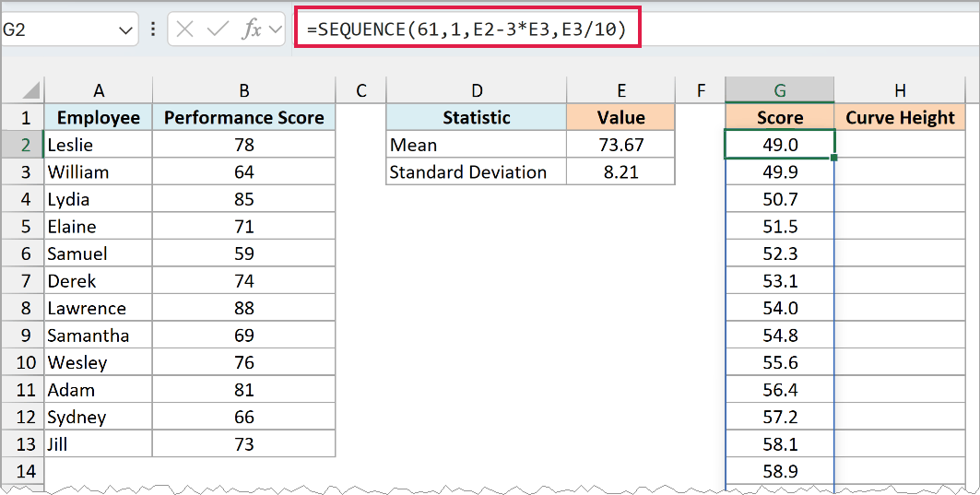
Task: Select the cell containing 'Elaine'
Action: click(x=98, y=226)
